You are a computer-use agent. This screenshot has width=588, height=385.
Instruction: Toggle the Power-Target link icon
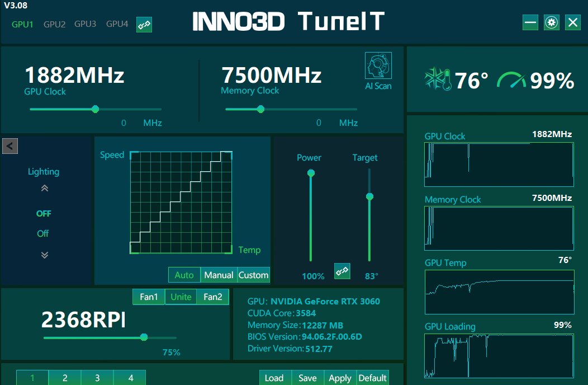click(x=342, y=271)
